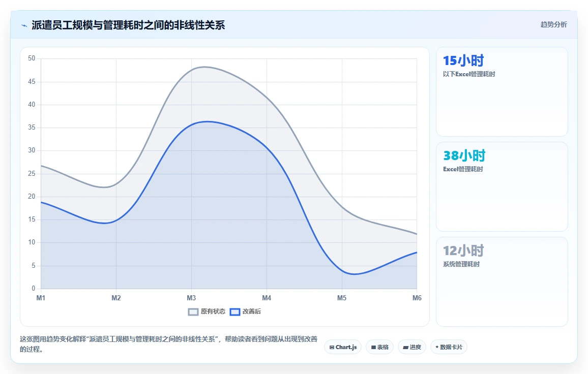The height and width of the screenshot is (374, 588).
Task: Click the M6 x-axis label
Action: (x=417, y=298)
